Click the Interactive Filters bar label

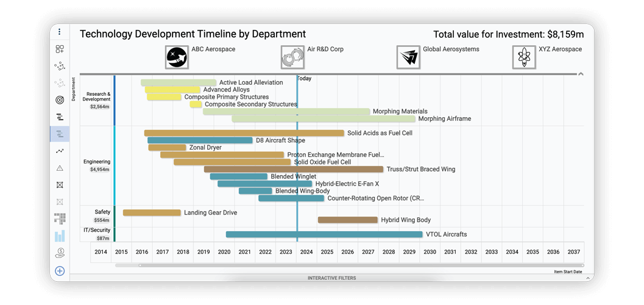(331, 278)
